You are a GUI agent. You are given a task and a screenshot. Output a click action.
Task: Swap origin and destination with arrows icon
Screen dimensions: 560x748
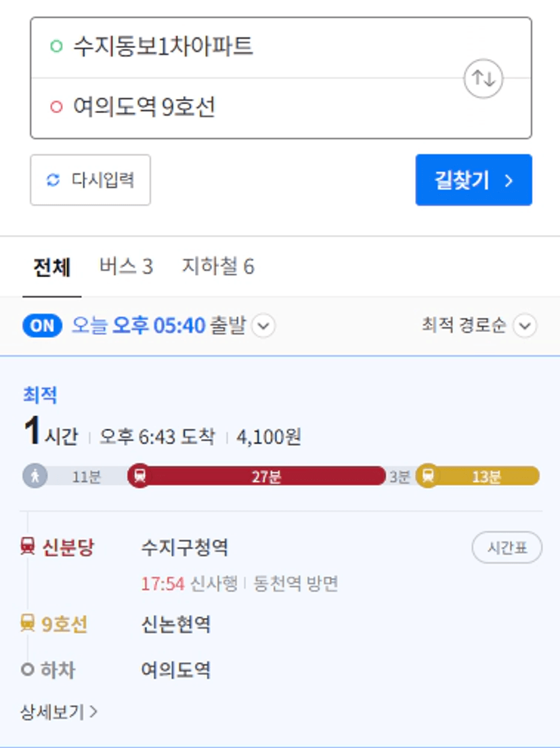pyautogui.click(x=483, y=78)
